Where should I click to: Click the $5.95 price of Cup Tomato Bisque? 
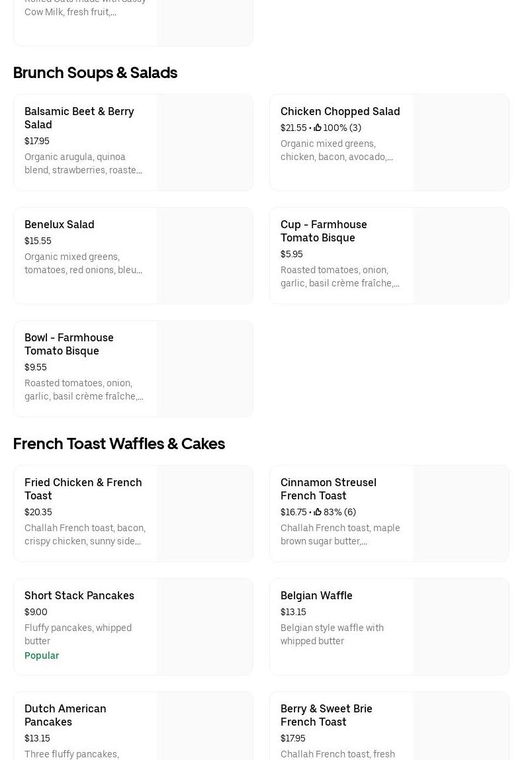292,254
